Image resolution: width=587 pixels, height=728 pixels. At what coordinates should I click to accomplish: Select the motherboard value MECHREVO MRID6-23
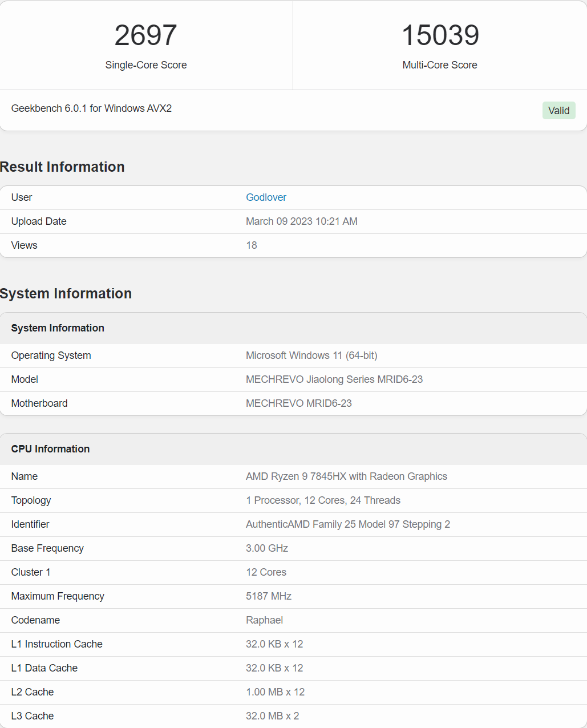pos(299,403)
